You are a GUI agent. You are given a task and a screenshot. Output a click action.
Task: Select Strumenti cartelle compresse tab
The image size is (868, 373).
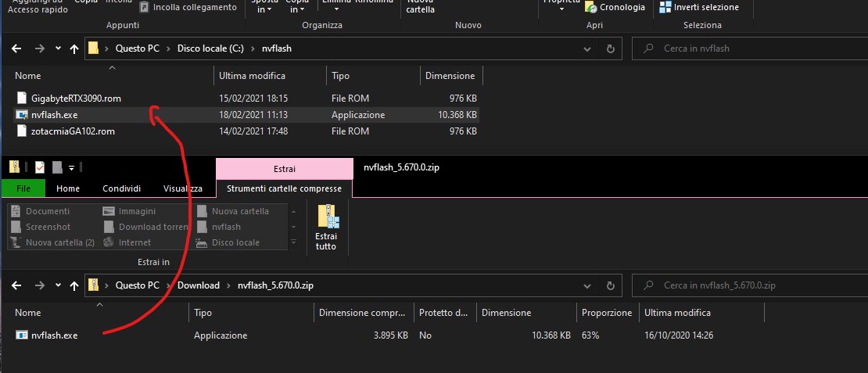click(284, 188)
